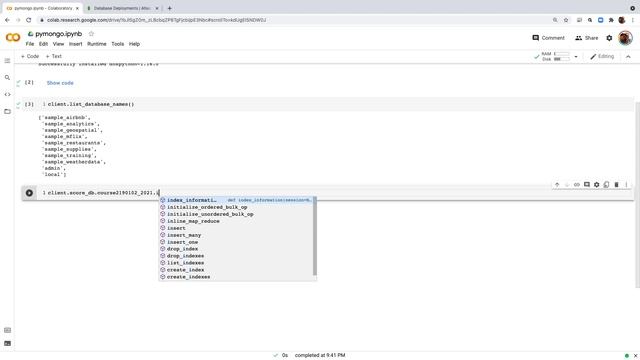This screenshot has height=360, width=640.
Task: Click the Comment button
Action: (x=548, y=38)
